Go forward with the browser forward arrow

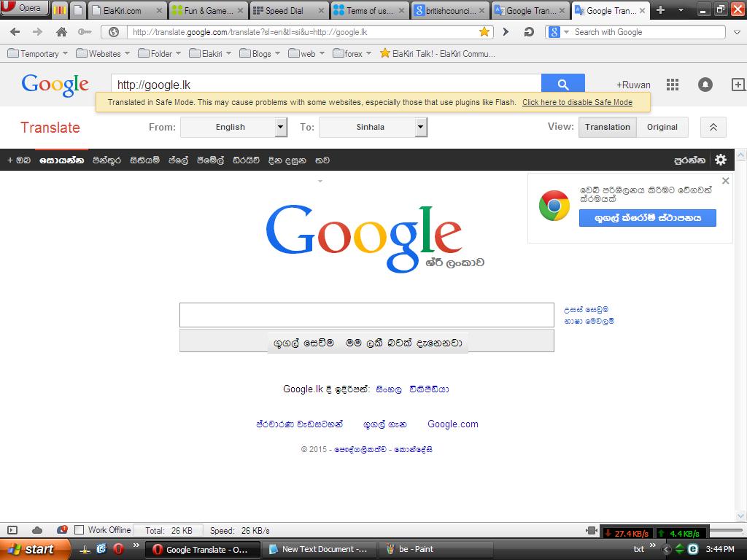(x=37, y=32)
